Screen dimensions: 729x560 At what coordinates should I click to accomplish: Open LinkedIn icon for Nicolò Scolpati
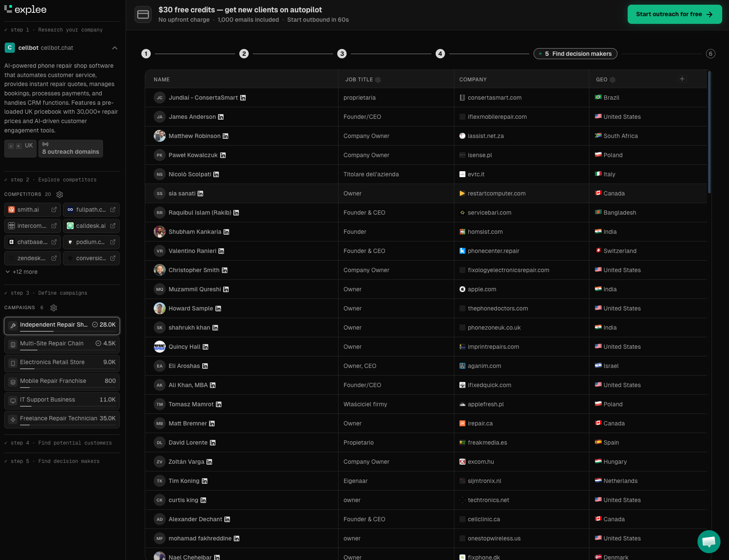216,174
